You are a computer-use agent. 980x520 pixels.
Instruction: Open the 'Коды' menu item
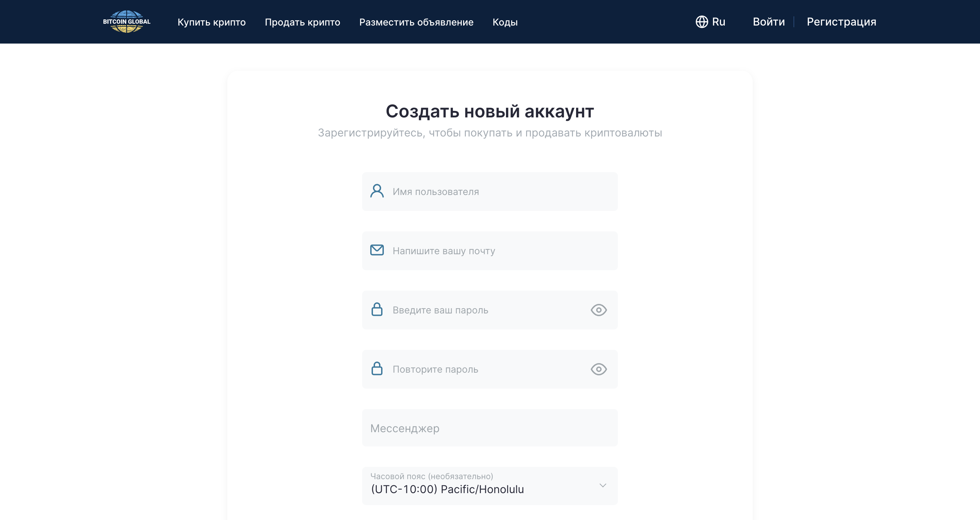pos(505,22)
